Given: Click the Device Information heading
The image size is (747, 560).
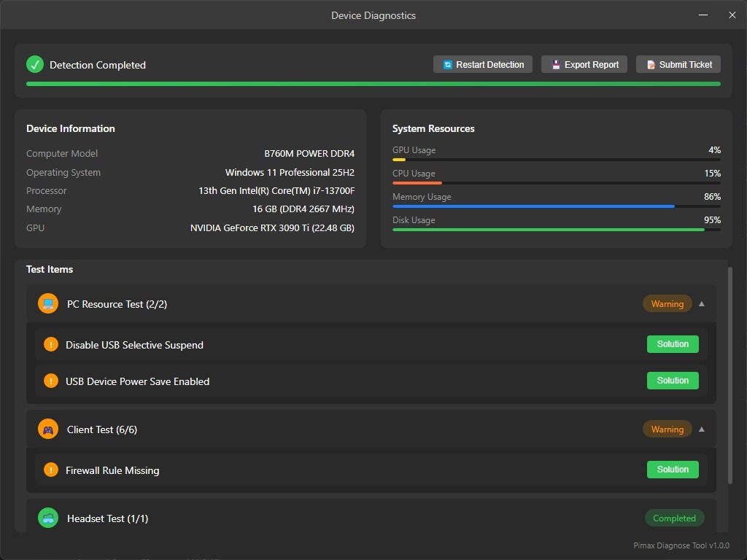Looking at the screenshot, I should [x=71, y=128].
